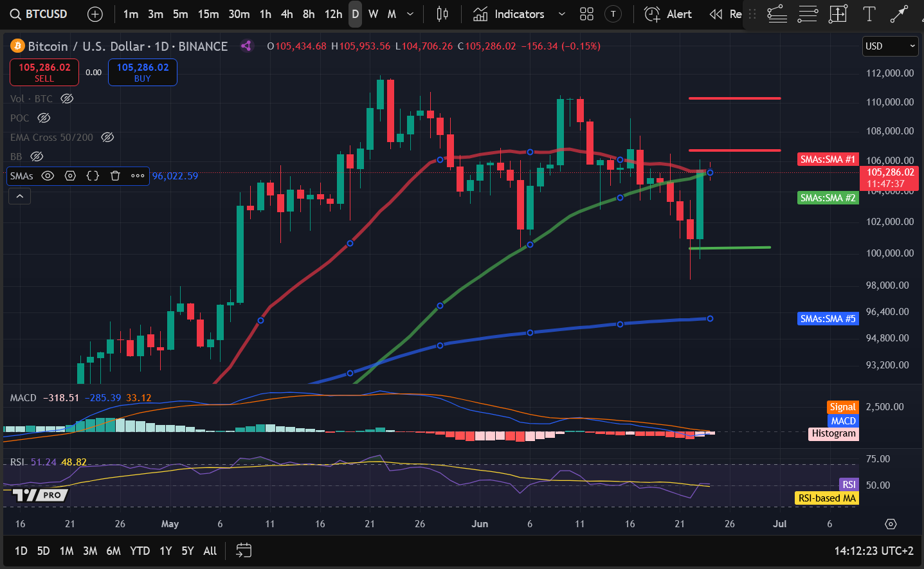Select the measure/position box tool
924x569 pixels.
(x=838, y=14)
